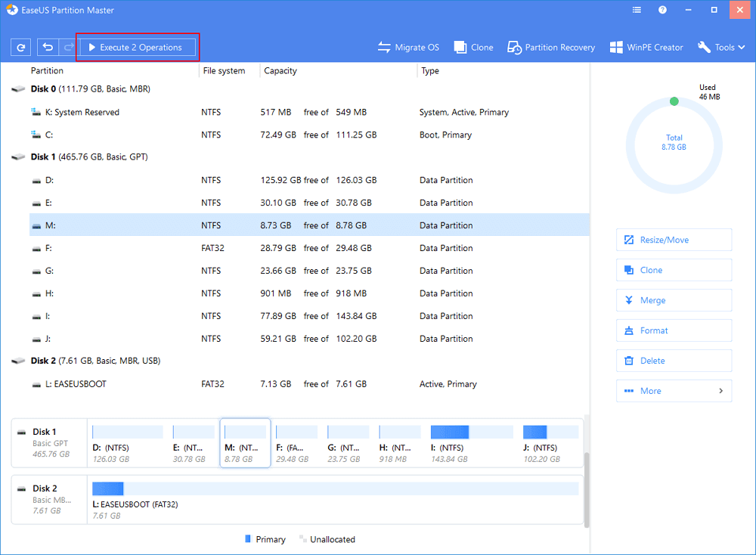Screen dimensions: 756x555
Task: Select F: block in the disk map
Action: pyautogui.click(x=296, y=444)
